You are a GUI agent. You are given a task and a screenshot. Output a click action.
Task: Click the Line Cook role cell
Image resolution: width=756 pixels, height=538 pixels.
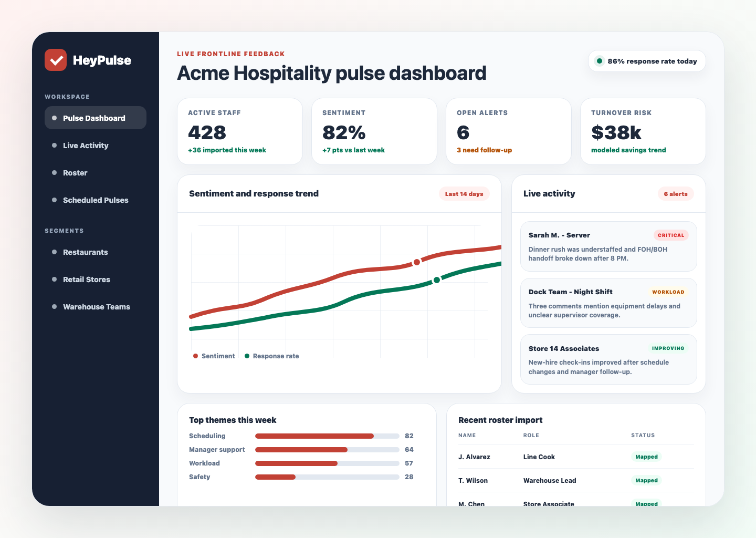pyautogui.click(x=539, y=457)
